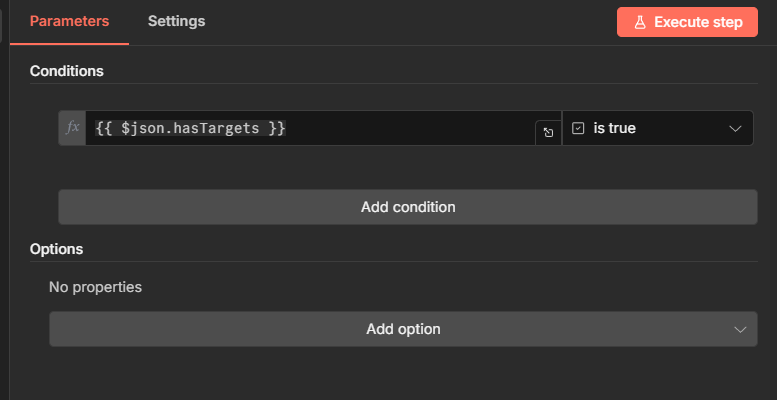Click the flask icon on Execute step
The image size is (777, 400).
[640, 22]
